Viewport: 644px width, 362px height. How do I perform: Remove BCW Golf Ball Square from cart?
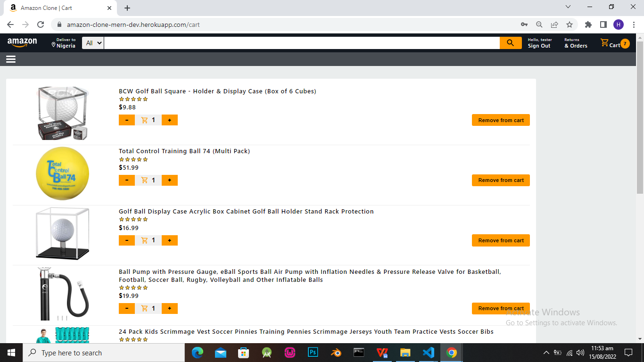[x=501, y=120]
